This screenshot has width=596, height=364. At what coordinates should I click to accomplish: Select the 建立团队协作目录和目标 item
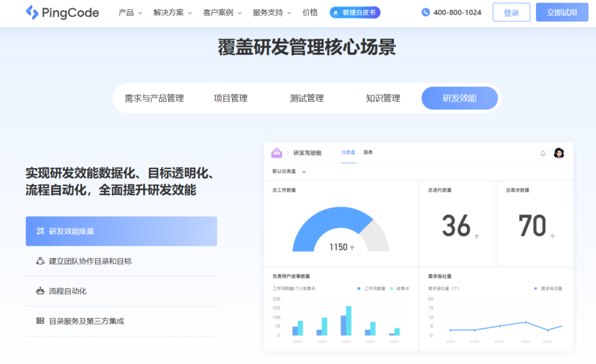pos(121,261)
